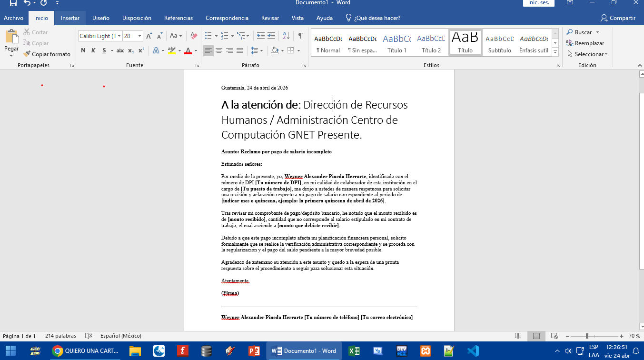
Task: Toggle bold formatting on
Action: pos(83,50)
